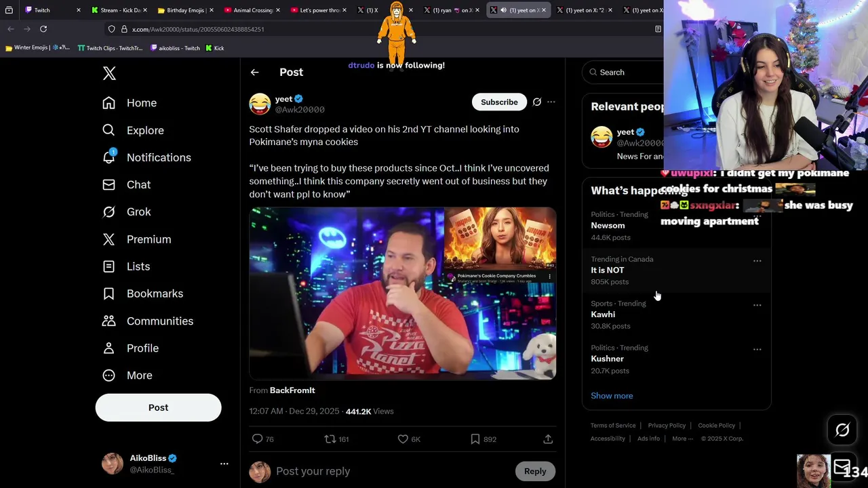Image resolution: width=868 pixels, height=488 pixels.
Task: Click the large Post button
Action: (x=158, y=407)
